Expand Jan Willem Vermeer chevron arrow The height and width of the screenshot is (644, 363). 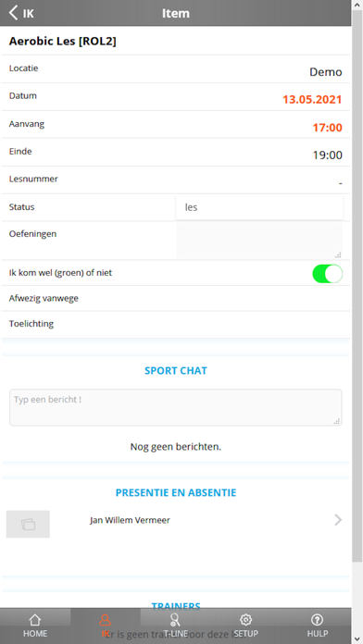pos(338,520)
